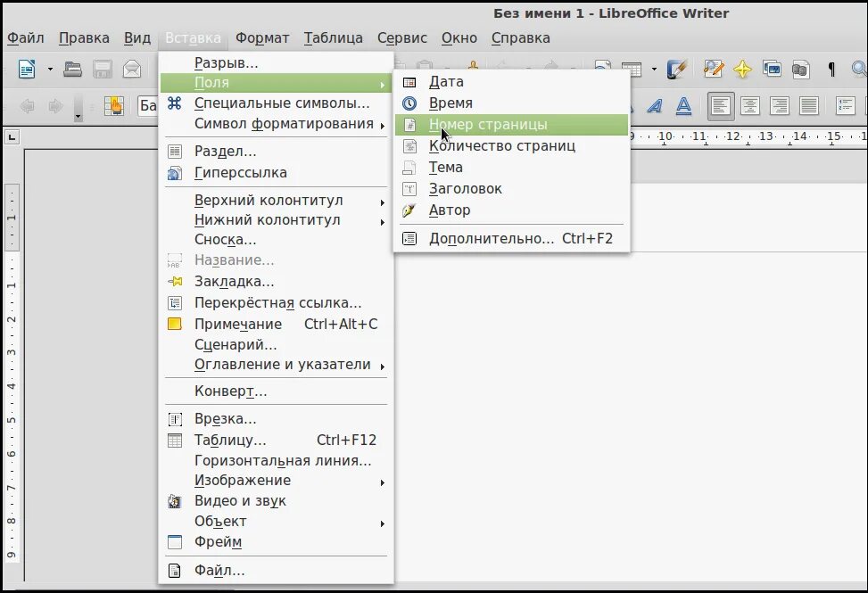Expand Верхний колонтитул submenu
Viewport: 868px width, 593px height.
click(x=276, y=201)
